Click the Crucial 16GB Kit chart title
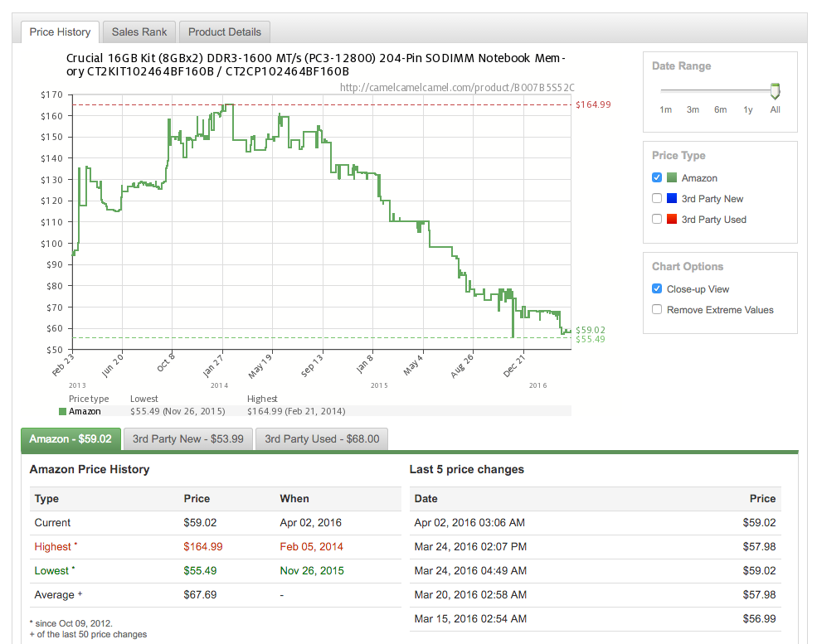Image resolution: width=817 pixels, height=644 pixels. [316, 65]
